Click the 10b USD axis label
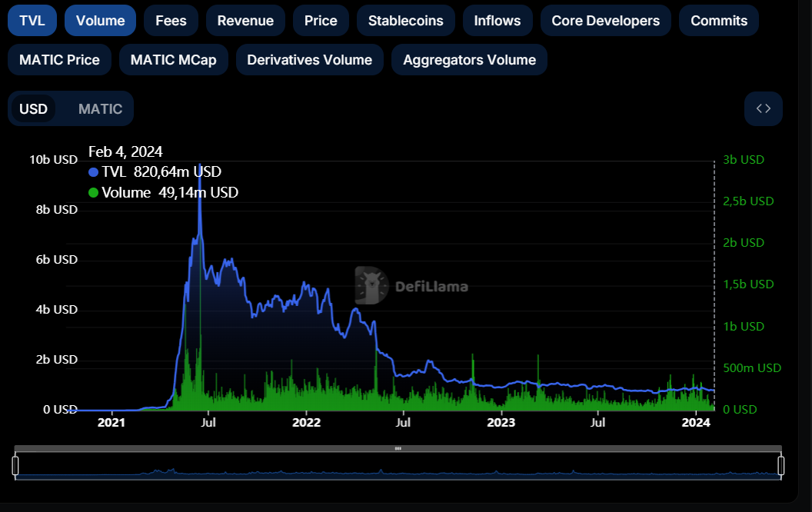This screenshot has height=512, width=812. point(53,159)
